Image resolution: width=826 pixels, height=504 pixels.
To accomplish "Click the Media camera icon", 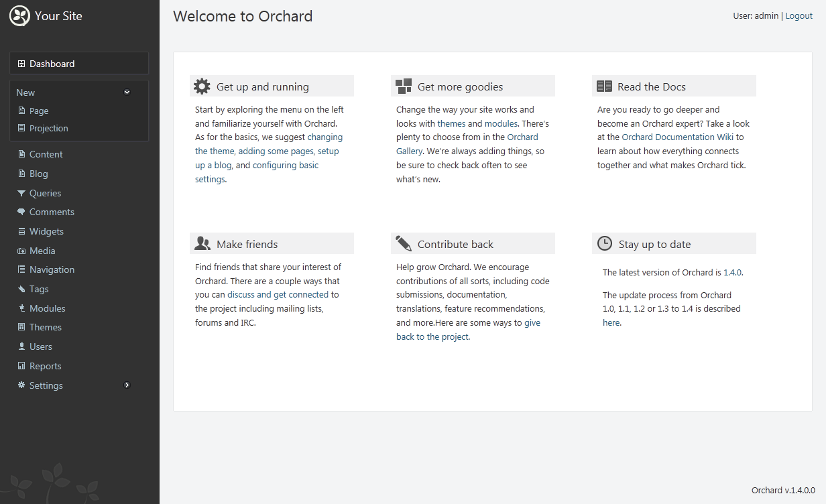I will point(21,251).
